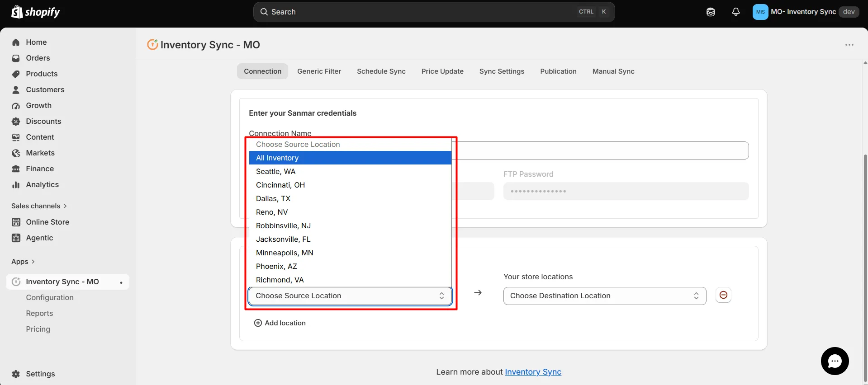Open Orders in sidebar

(x=38, y=58)
